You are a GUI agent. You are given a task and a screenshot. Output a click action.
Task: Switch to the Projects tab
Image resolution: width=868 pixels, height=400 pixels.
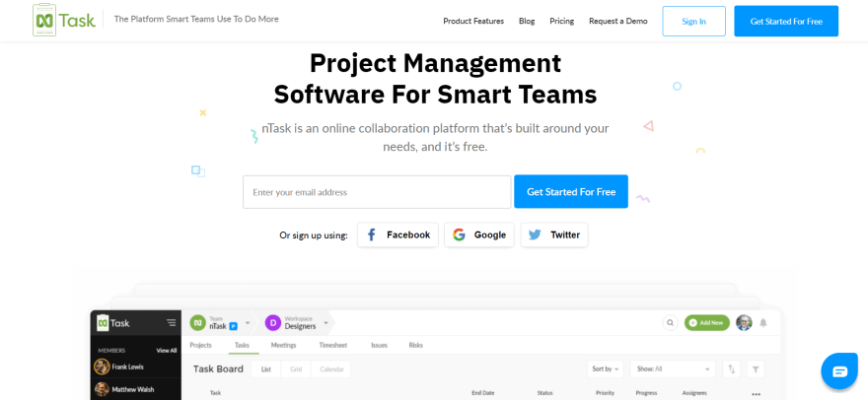[x=200, y=345]
